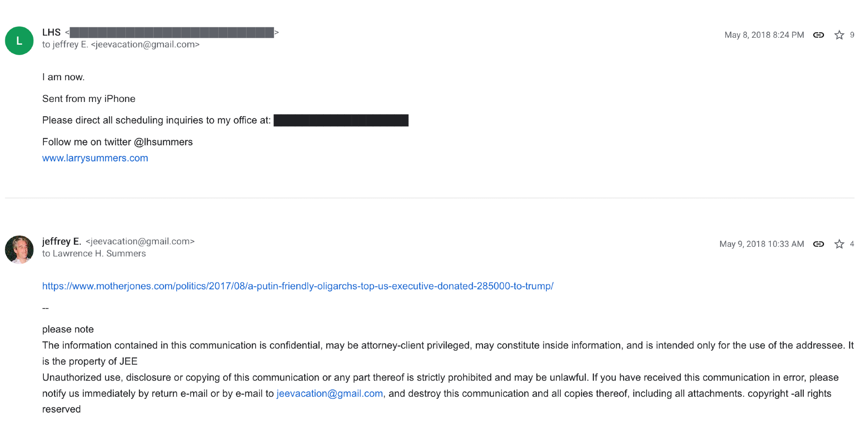Star the May 8 email from LHS
The width and height of the screenshot is (868, 426).
tap(839, 35)
